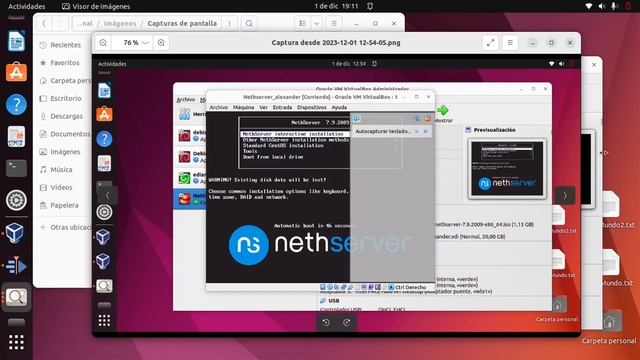Screen dimensions: 640x360
Task: Enter fullscreen mode in image viewer
Action: 490,43
